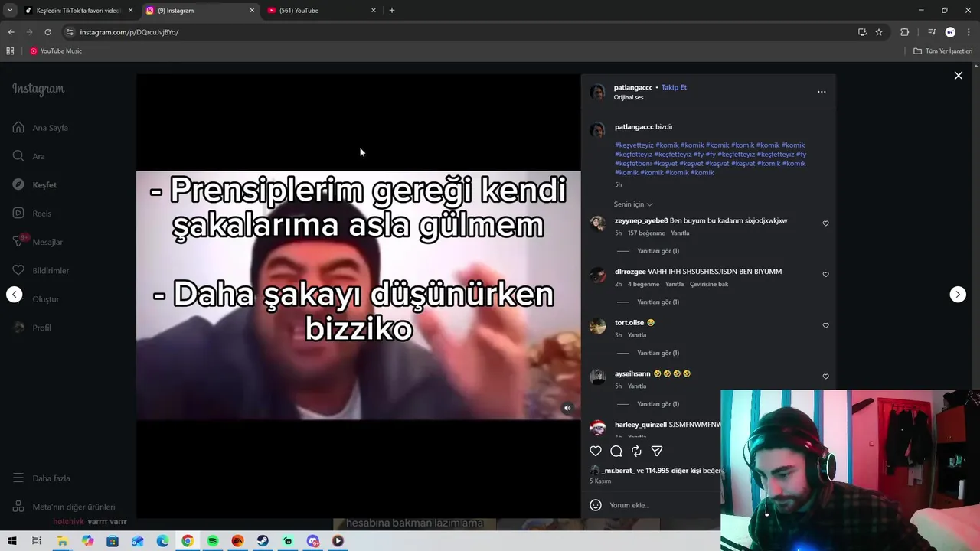The image size is (980, 551).
Task: Click the video post to pause it
Action: pos(358,295)
